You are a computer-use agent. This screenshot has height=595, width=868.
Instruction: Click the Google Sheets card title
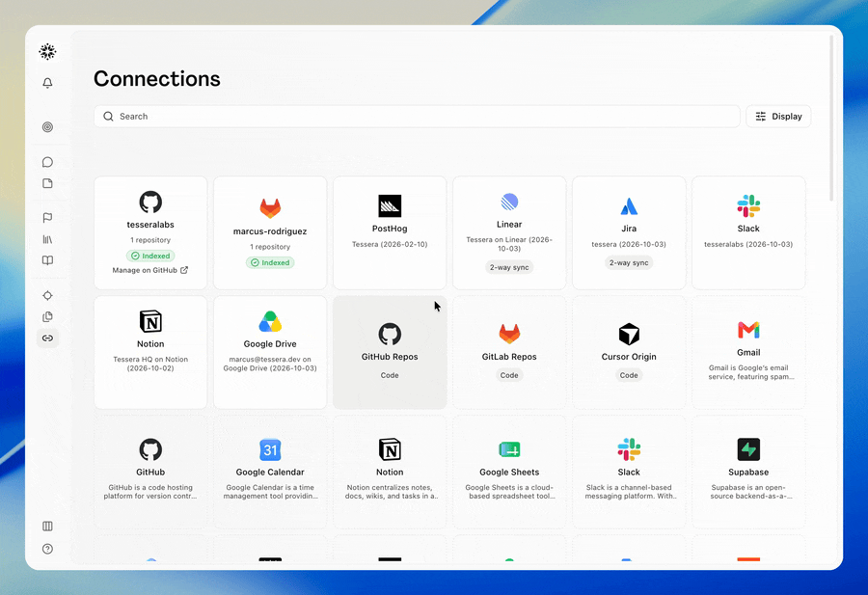click(509, 473)
